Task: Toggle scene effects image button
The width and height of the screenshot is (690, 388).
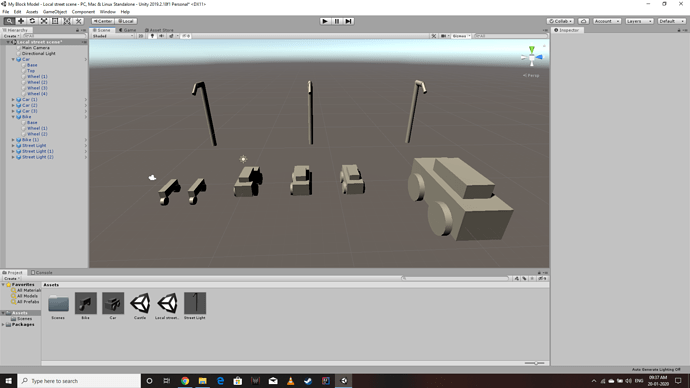Action: tap(172, 36)
